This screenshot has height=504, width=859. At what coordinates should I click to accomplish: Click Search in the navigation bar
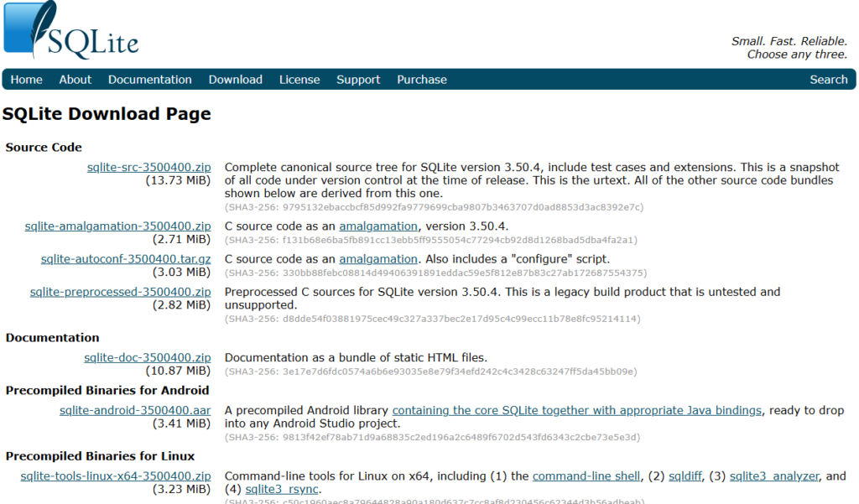pos(828,80)
